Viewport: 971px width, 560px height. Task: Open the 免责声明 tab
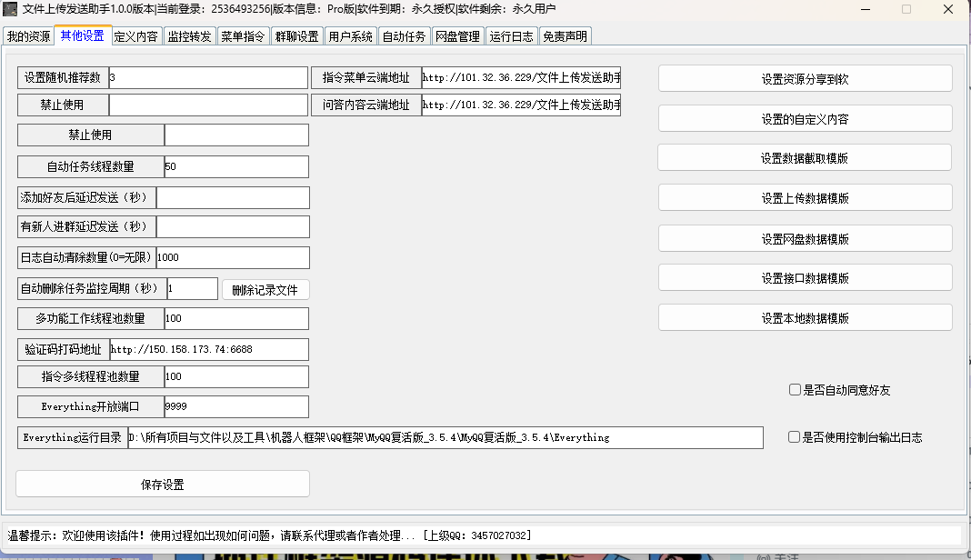click(x=565, y=37)
